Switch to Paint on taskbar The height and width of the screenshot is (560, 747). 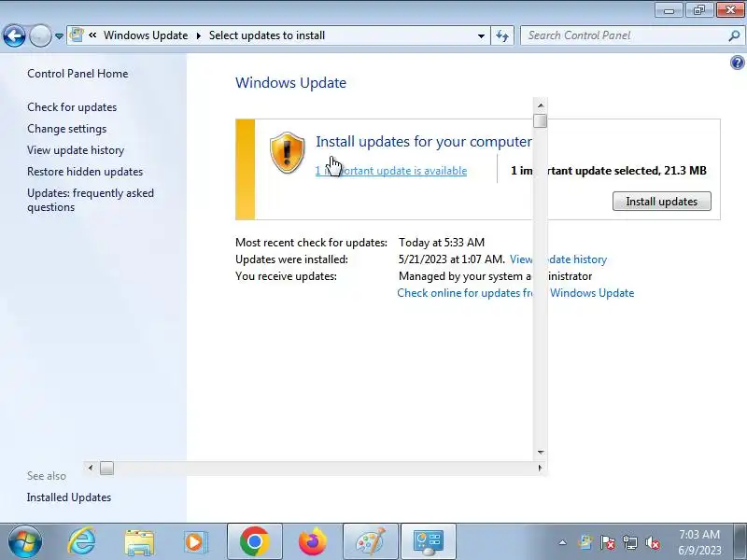pyautogui.click(x=371, y=542)
